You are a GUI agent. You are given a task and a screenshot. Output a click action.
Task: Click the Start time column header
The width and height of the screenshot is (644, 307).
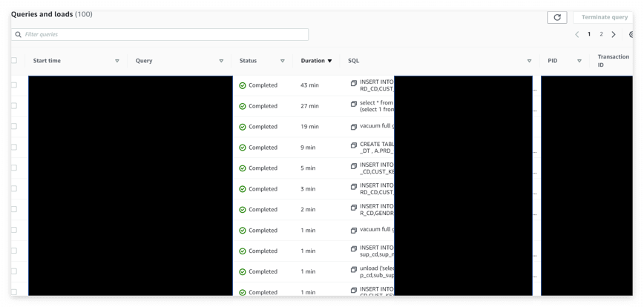pyautogui.click(x=47, y=61)
